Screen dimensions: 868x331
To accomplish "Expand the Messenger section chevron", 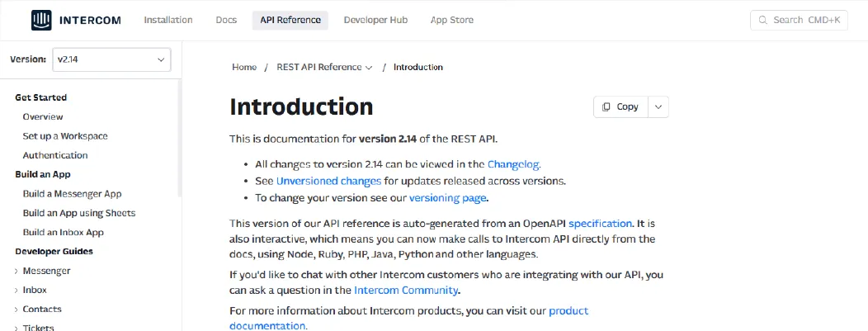I will [x=16, y=272].
